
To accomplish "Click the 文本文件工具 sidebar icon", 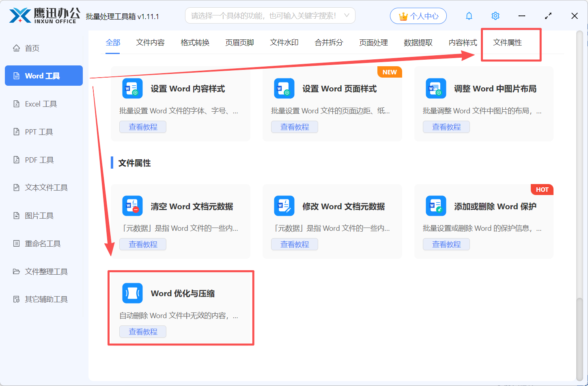I will 16,187.
